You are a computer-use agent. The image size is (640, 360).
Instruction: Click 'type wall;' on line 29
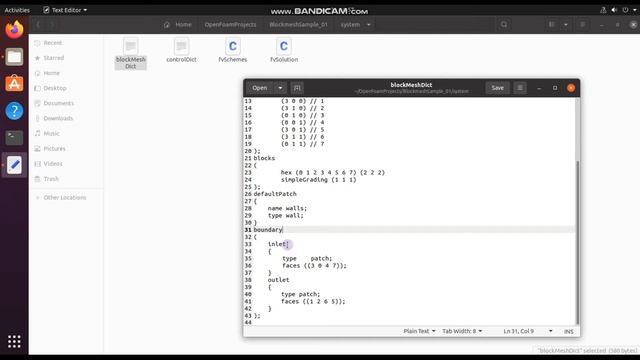click(286, 216)
